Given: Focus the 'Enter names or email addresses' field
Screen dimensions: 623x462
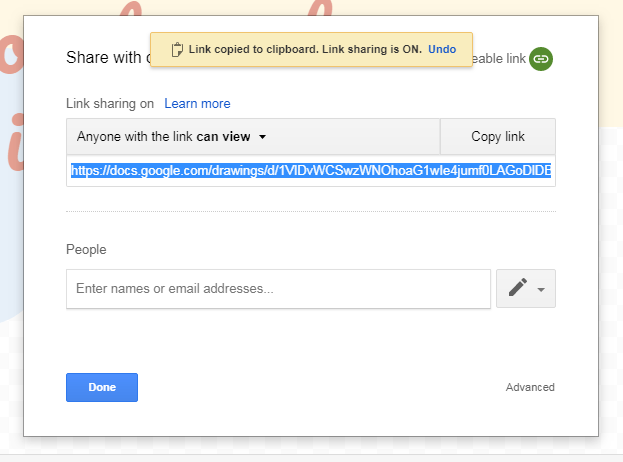Looking at the screenshot, I should [278, 288].
